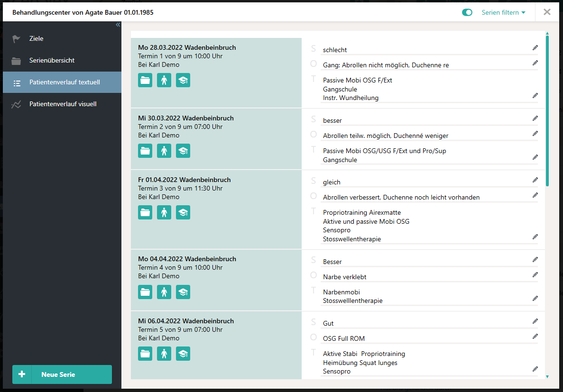Edit the 'schlecht' subjective entry pencil

[x=535, y=48]
